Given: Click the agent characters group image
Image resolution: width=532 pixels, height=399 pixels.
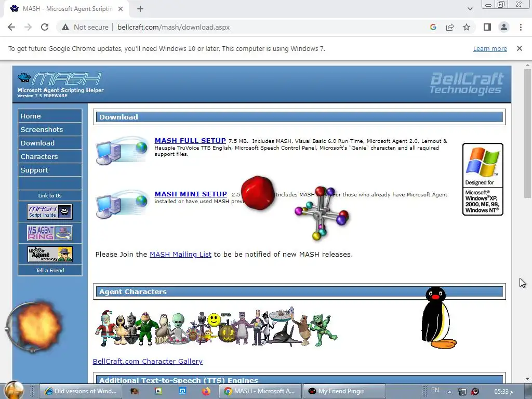Looking at the screenshot, I should 216,327.
